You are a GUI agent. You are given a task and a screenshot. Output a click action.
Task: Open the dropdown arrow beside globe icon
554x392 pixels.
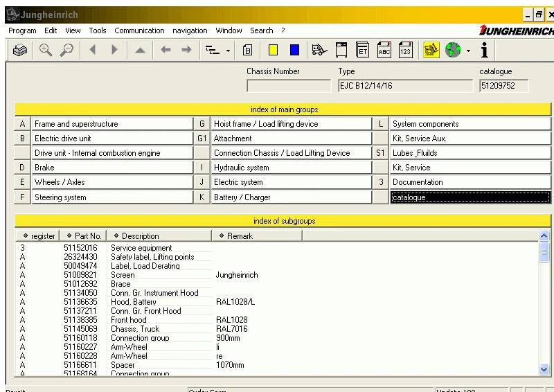pos(469,51)
